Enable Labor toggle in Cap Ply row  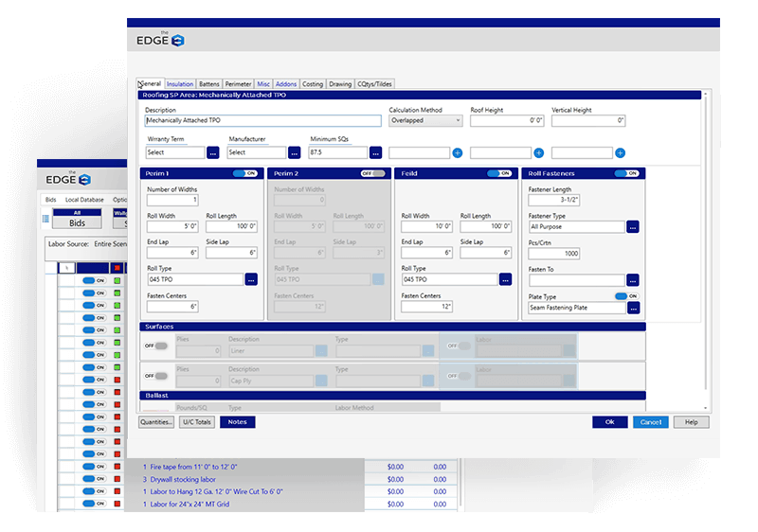[x=459, y=376]
